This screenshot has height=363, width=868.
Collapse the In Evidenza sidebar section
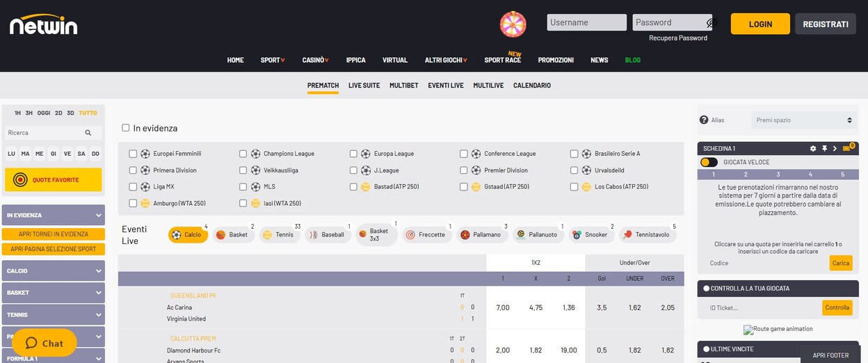54,216
